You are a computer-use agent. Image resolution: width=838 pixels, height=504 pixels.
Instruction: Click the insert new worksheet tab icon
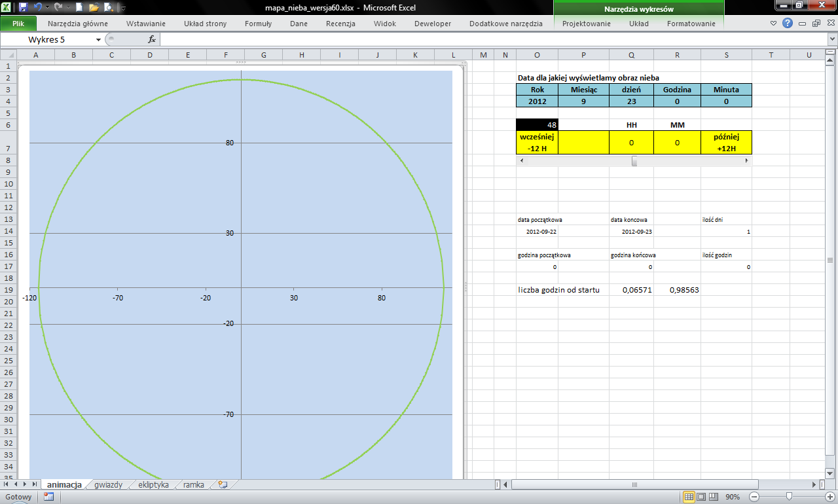223,485
